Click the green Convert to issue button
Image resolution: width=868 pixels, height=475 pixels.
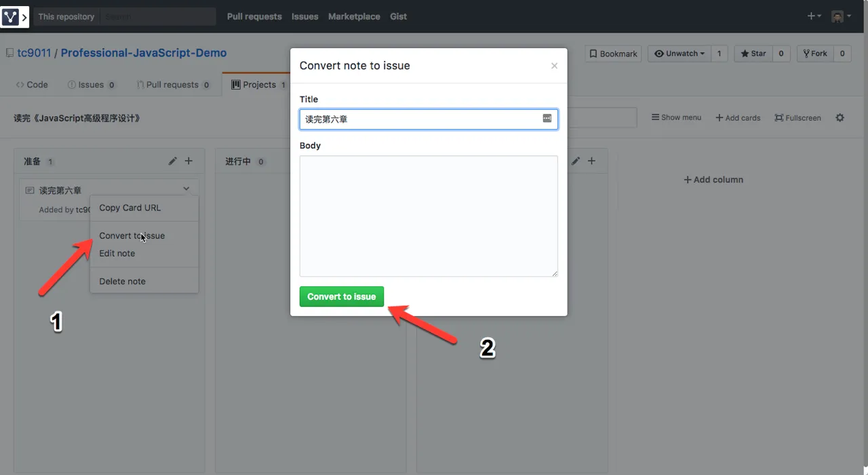pyautogui.click(x=341, y=297)
